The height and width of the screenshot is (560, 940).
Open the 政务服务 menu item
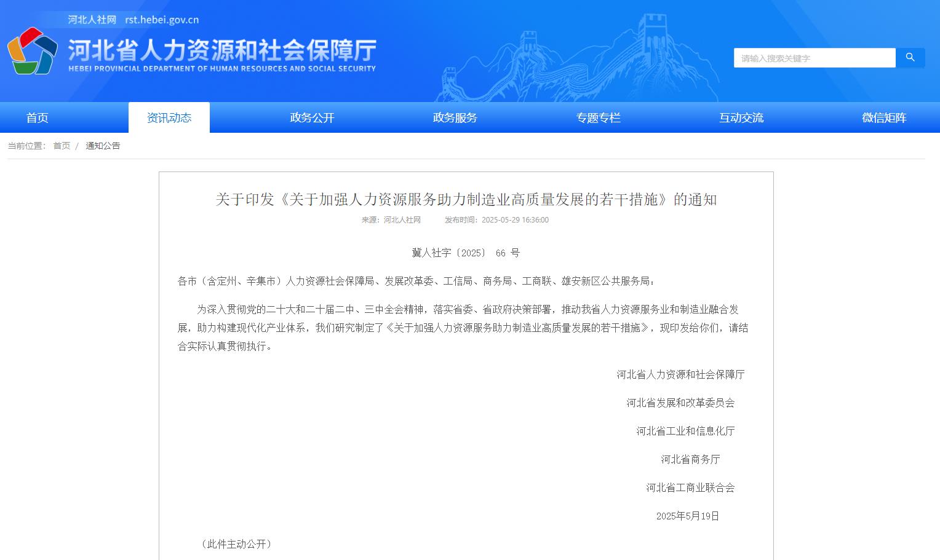[455, 117]
